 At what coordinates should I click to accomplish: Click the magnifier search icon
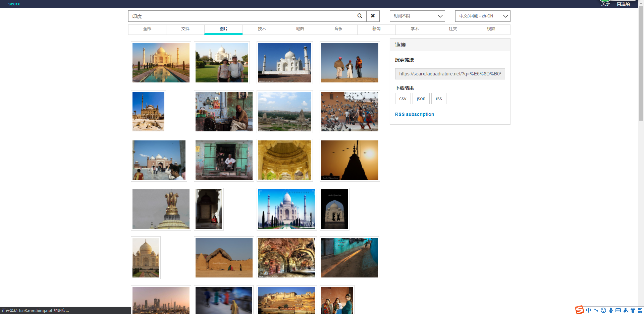[360, 16]
